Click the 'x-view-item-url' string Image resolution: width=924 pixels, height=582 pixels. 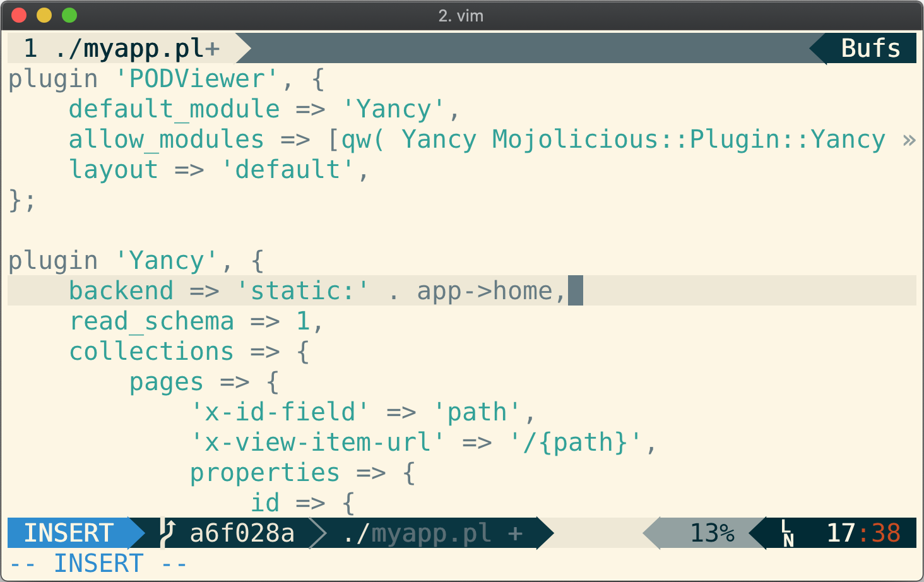[317, 442]
